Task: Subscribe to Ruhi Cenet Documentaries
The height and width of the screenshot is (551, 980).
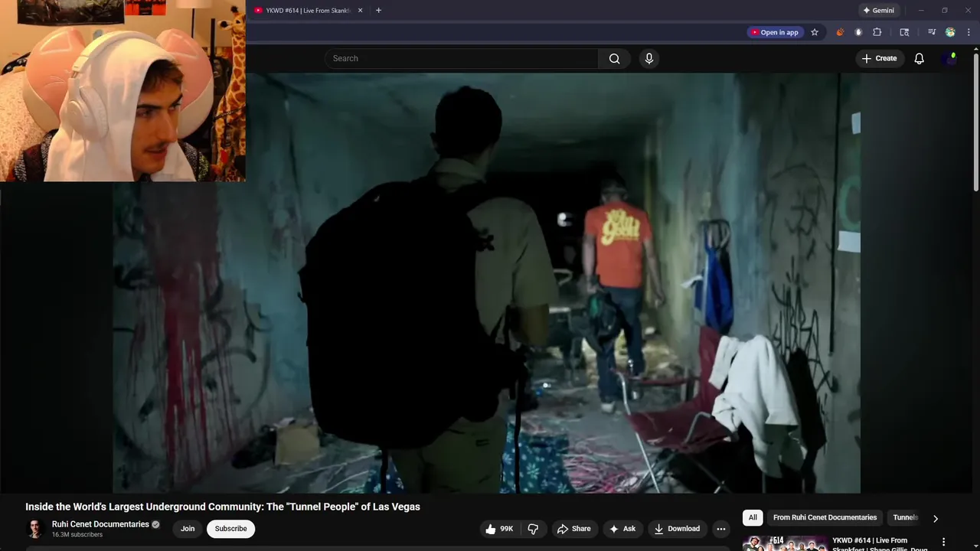Action: click(x=230, y=529)
